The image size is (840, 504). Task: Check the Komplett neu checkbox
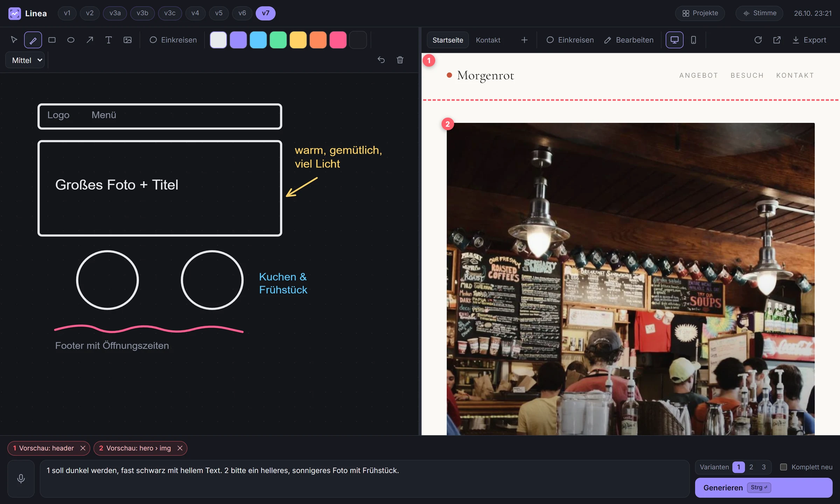tap(784, 467)
